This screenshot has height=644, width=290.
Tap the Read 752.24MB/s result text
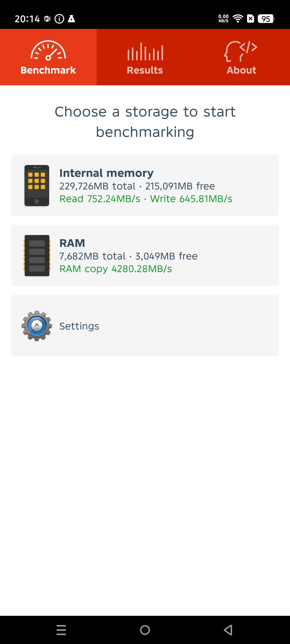tap(100, 199)
